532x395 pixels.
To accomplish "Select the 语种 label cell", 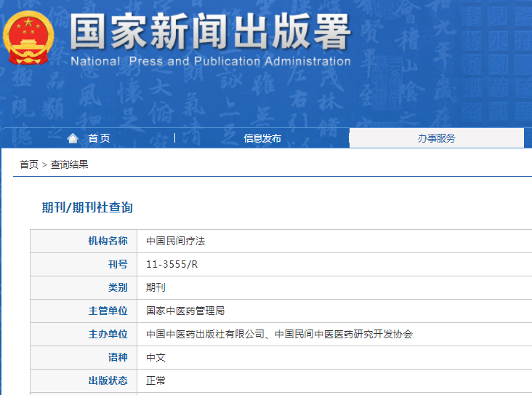I will [84, 357].
